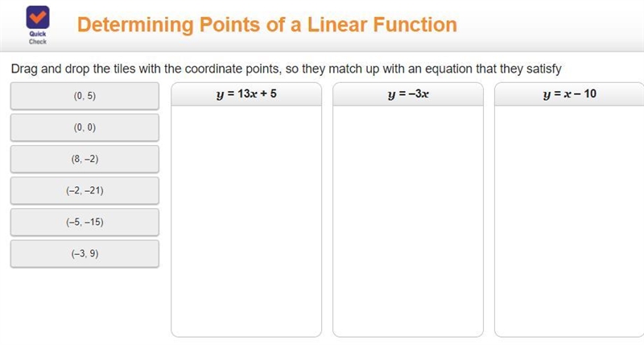This screenshot has height=345, width=644.
Task: Click the word 'Determining' in the page title
Action: [x=135, y=25]
